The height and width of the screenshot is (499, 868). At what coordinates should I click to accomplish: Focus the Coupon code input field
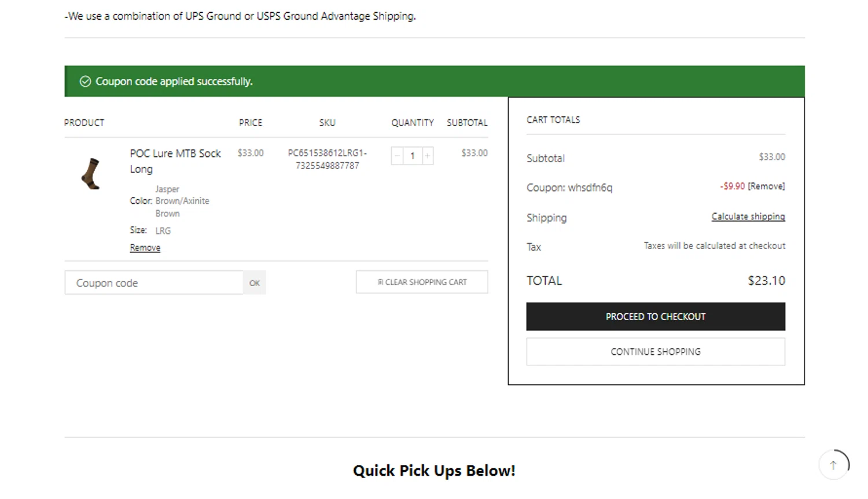(154, 283)
